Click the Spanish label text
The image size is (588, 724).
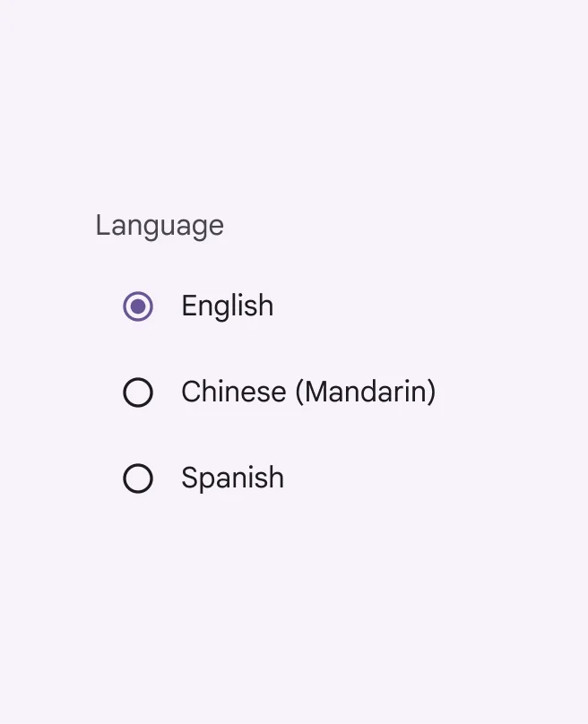(x=232, y=478)
